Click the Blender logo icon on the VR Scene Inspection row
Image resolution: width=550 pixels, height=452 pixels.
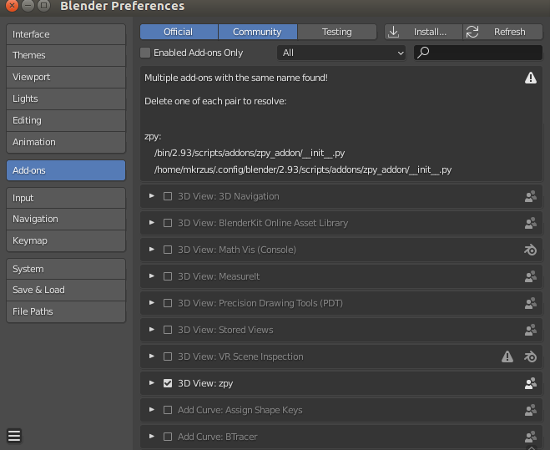[x=530, y=357]
